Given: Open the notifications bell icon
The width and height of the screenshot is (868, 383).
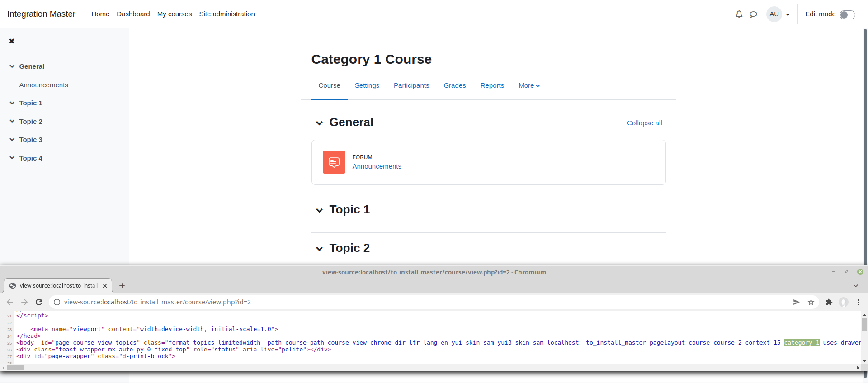Looking at the screenshot, I should tap(739, 14).
